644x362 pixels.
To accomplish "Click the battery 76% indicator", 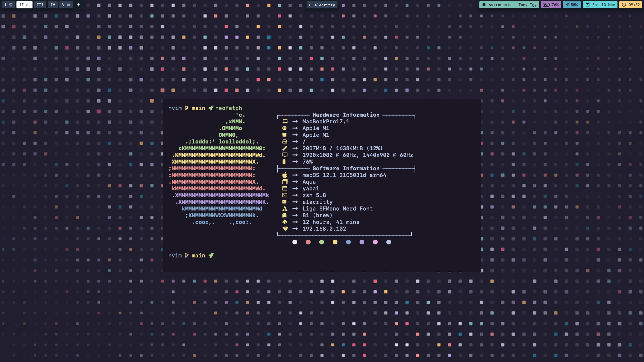I will click(551, 5).
